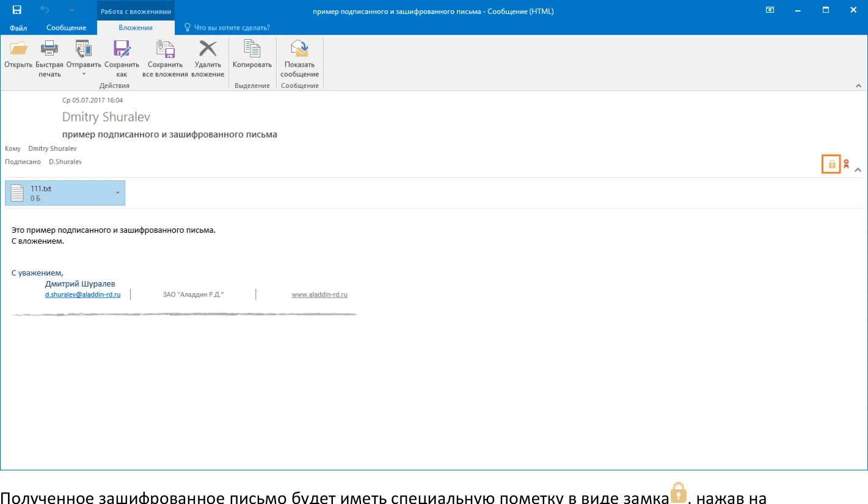Click Delete attachment (Удалить вложение)
This screenshot has height=504, width=868.
[208, 59]
